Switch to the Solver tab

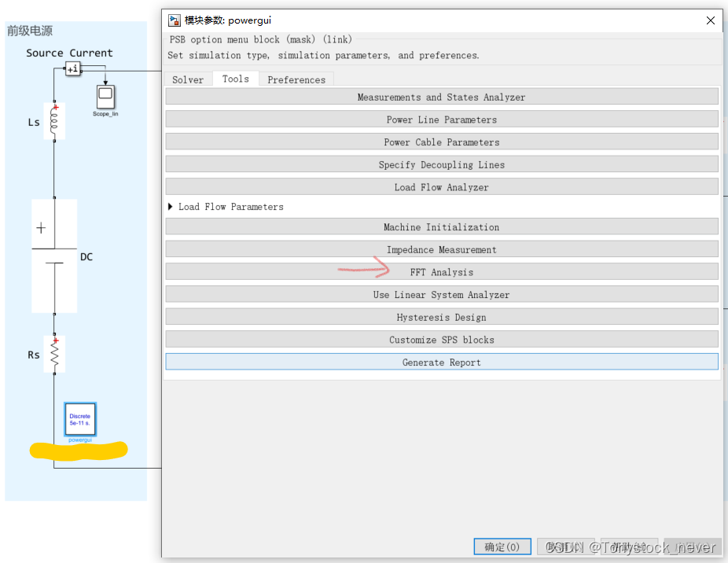click(187, 79)
